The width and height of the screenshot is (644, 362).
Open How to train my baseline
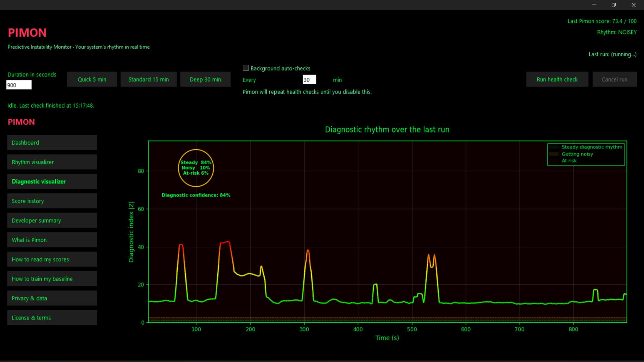(52, 279)
